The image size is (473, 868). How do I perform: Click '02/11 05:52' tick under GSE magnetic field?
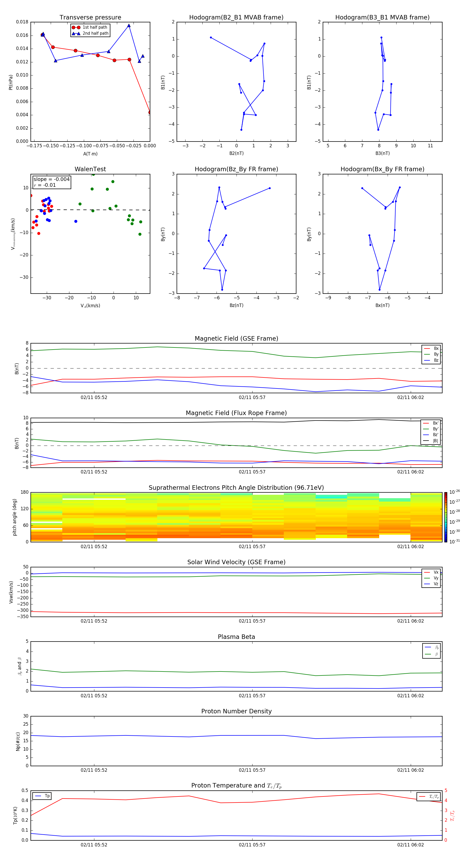coord(94,398)
